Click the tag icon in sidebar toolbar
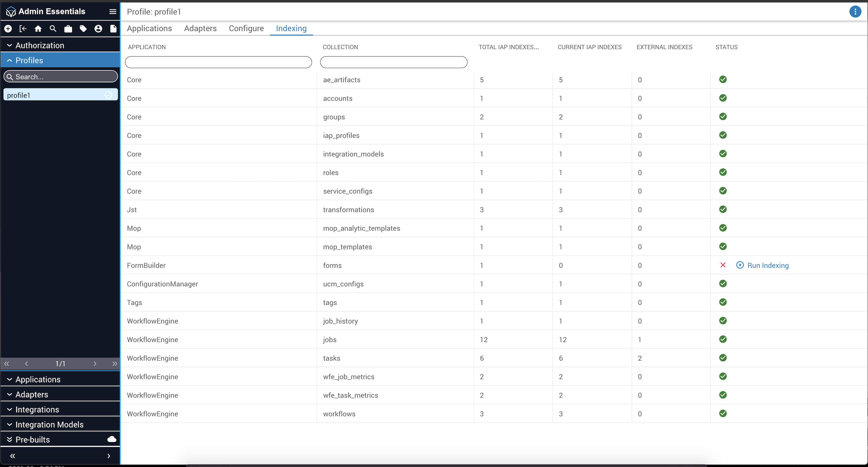This screenshot has width=868, height=467. point(83,29)
